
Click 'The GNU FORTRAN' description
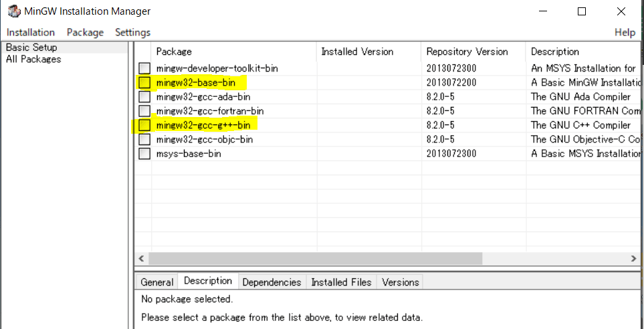coord(585,111)
